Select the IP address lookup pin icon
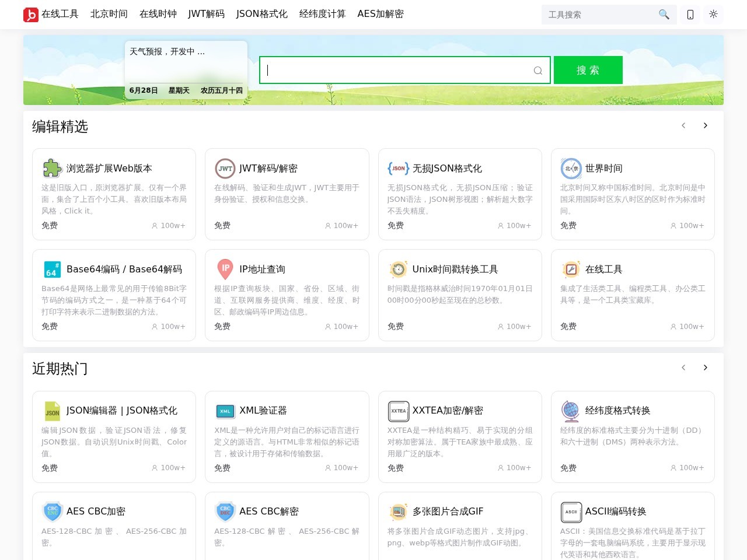Viewport: 747px width, 560px height. [x=225, y=269]
